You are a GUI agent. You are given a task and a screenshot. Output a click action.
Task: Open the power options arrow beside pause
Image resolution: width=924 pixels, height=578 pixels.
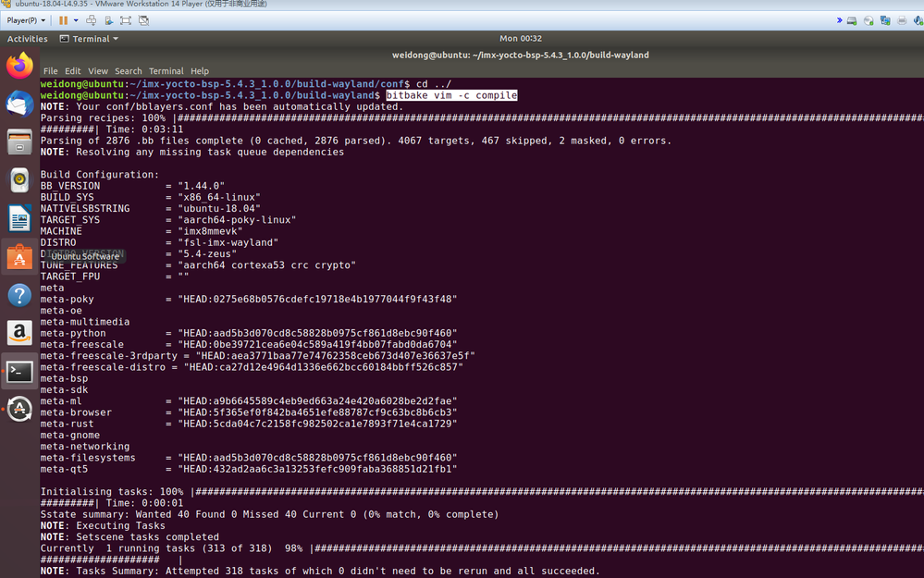click(x=76, y=20)
